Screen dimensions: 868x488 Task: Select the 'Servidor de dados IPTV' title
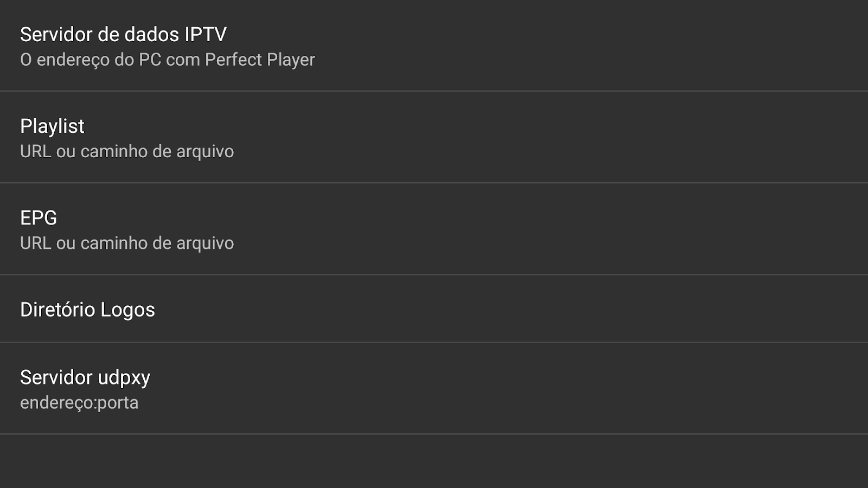[123, 35]
